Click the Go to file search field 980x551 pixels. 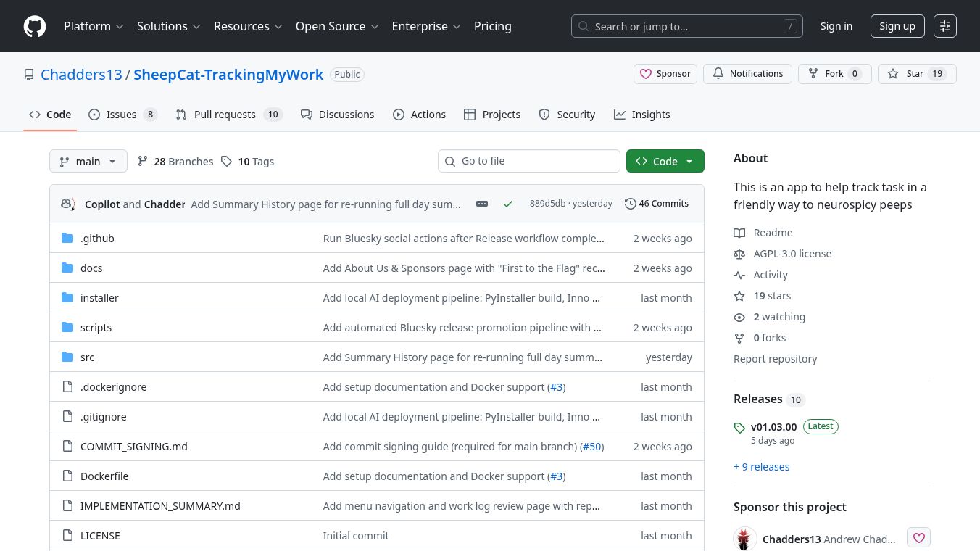[x=536, y=161]
